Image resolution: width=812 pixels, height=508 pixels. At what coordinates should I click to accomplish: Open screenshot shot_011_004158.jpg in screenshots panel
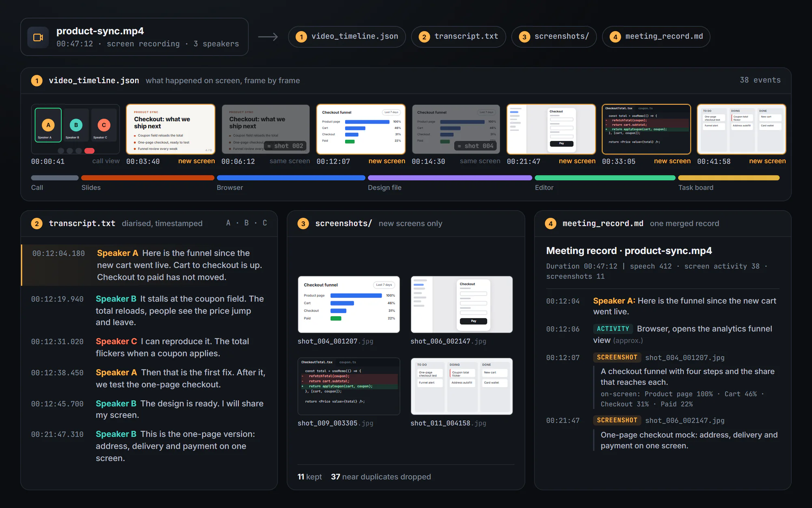[462, 386]
